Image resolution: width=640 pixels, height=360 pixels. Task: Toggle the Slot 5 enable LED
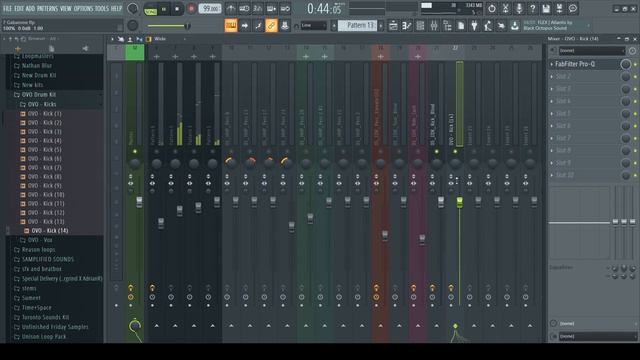pyautogui.click(x=635, y=114)
